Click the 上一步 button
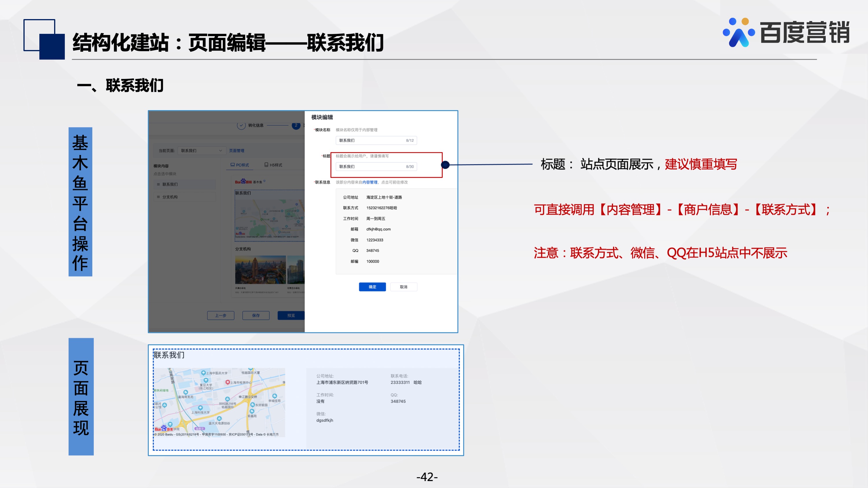 [221, 315]
